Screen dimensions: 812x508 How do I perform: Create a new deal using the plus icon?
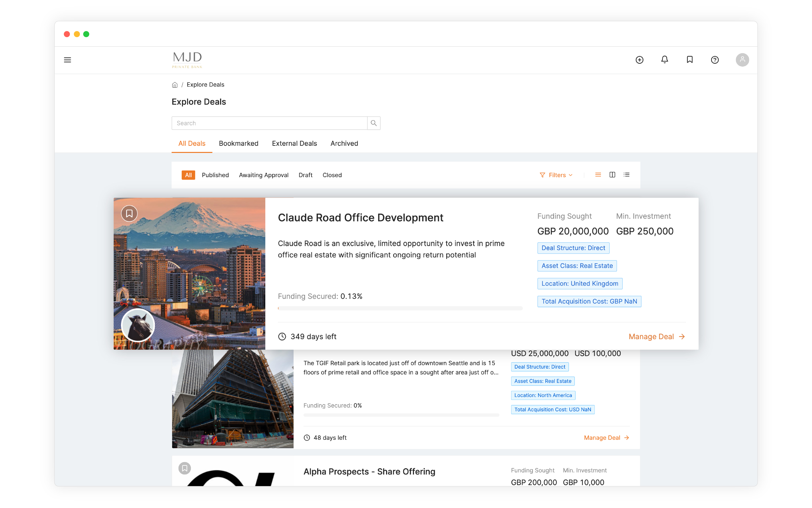639,59
